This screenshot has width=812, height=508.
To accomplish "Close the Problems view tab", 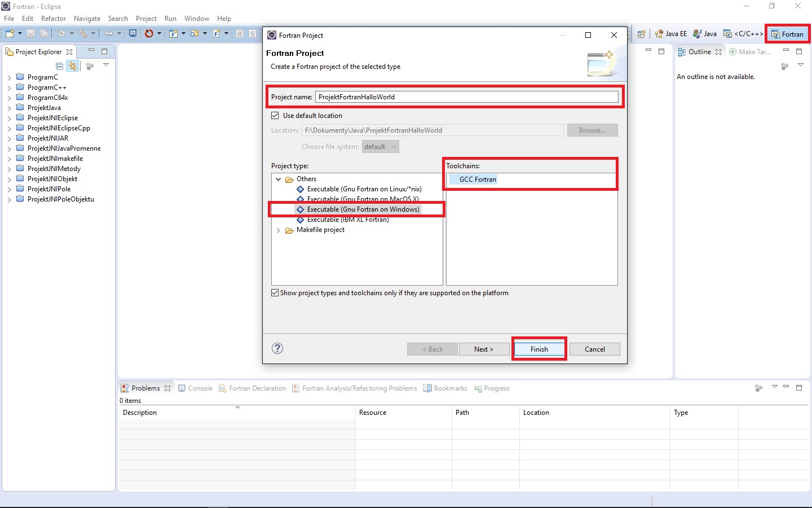I will [167, 388].
